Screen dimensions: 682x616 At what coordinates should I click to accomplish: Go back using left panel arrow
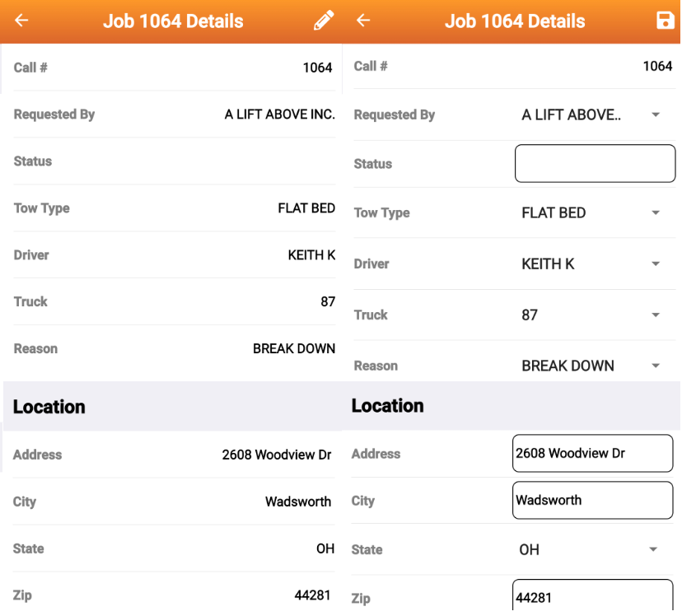pyautogui.click(x=21, y=20)
